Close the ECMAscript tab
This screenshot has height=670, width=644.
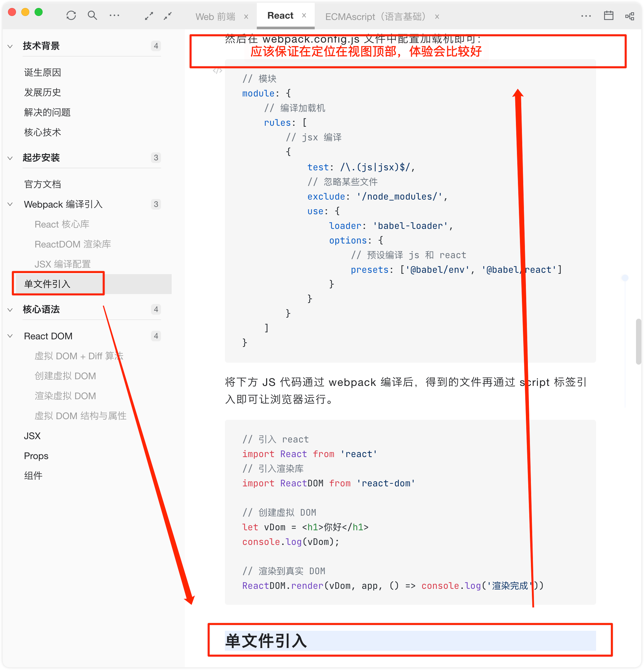437,17
